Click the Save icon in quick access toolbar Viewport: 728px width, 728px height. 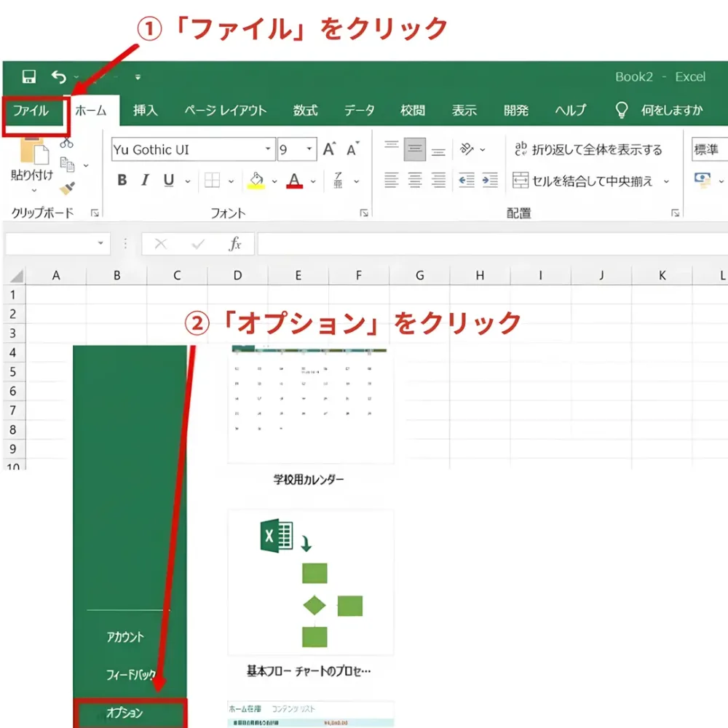(29, 76)
